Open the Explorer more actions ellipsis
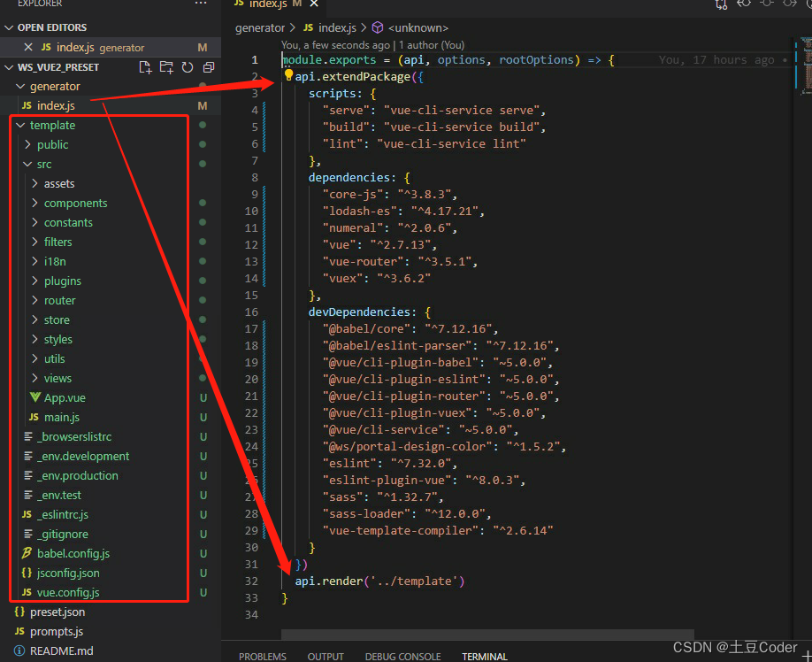This screenshot has height=662, width=812. [201, 4]
